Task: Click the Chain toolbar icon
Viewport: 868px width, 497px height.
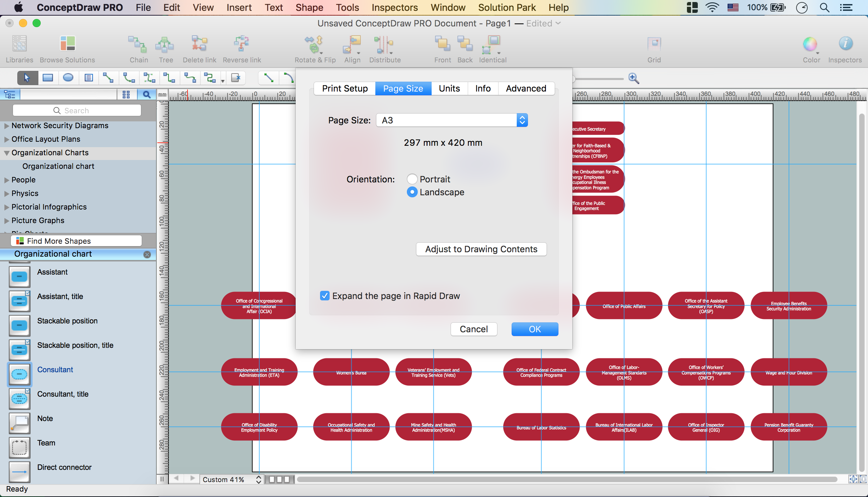Action: pyautogui.click(x=138, y=45)
